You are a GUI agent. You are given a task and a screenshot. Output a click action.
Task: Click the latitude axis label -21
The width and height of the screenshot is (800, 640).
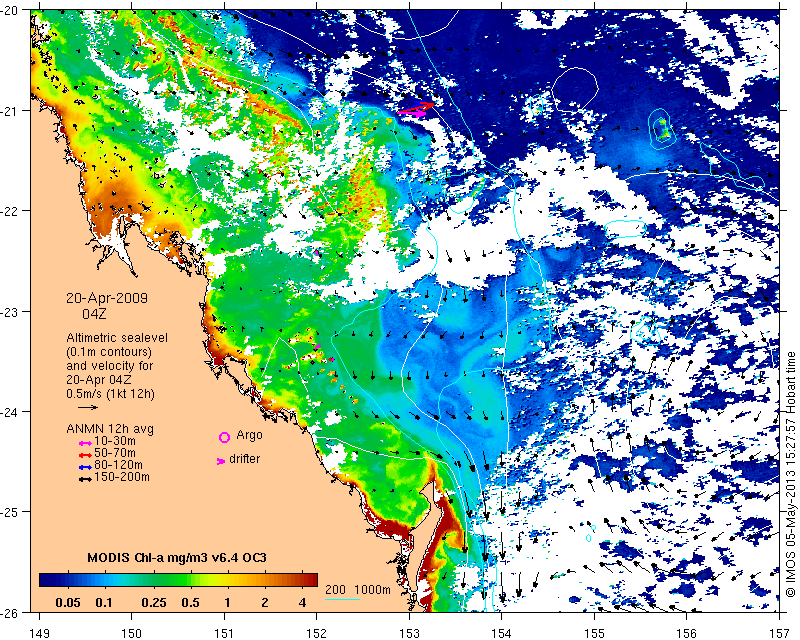tap(8, 111)
